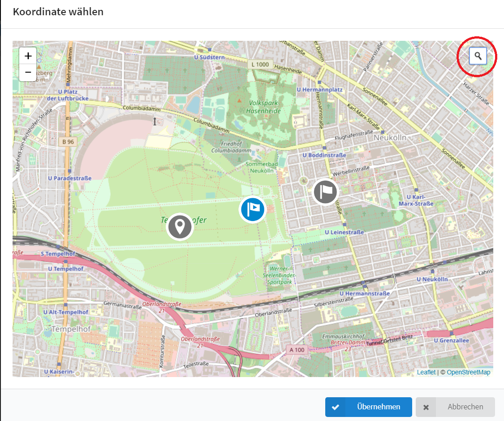
Task: Click the U Hermannplatz station label
Action: 319,89
